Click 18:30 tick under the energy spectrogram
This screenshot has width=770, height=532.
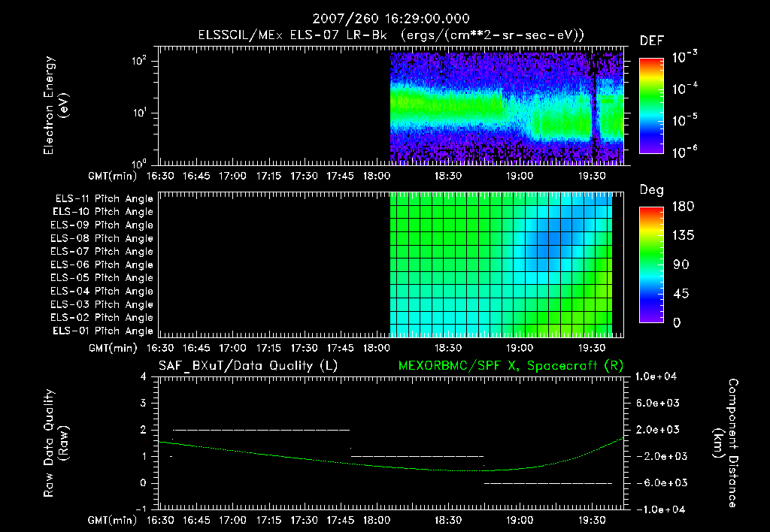pyautogui.click(x=448, y=176)
